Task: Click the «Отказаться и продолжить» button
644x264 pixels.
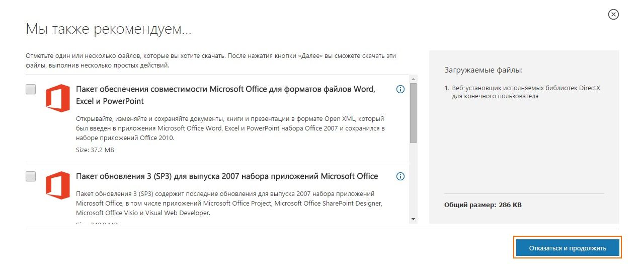Action: (568, 248)
